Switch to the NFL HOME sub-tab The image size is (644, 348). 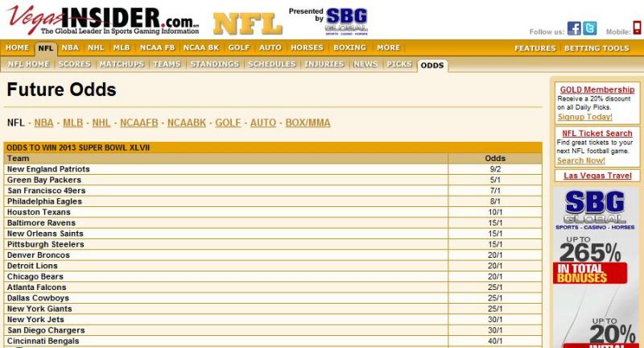click(28, 64)
